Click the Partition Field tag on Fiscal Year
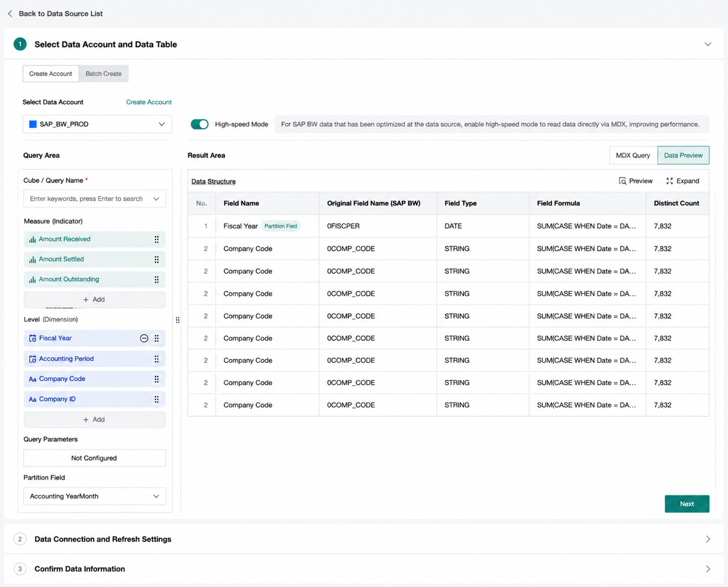 tap(281, 226)
